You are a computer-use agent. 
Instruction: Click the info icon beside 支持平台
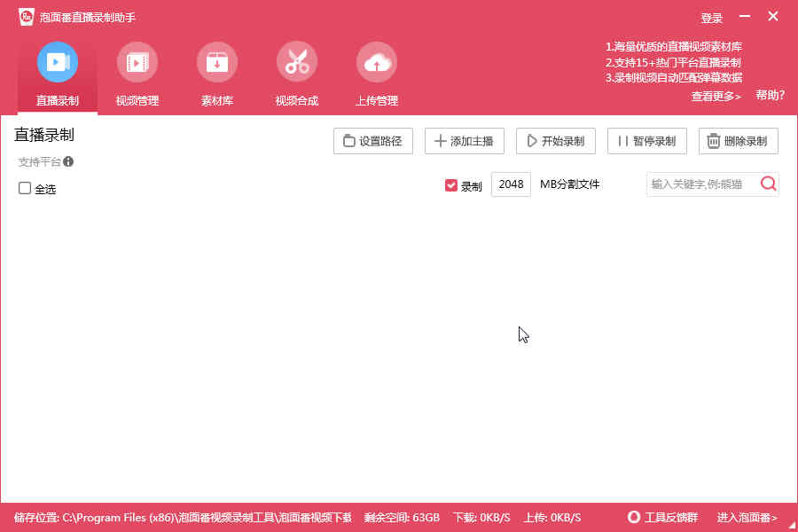[x=68, y=161]
